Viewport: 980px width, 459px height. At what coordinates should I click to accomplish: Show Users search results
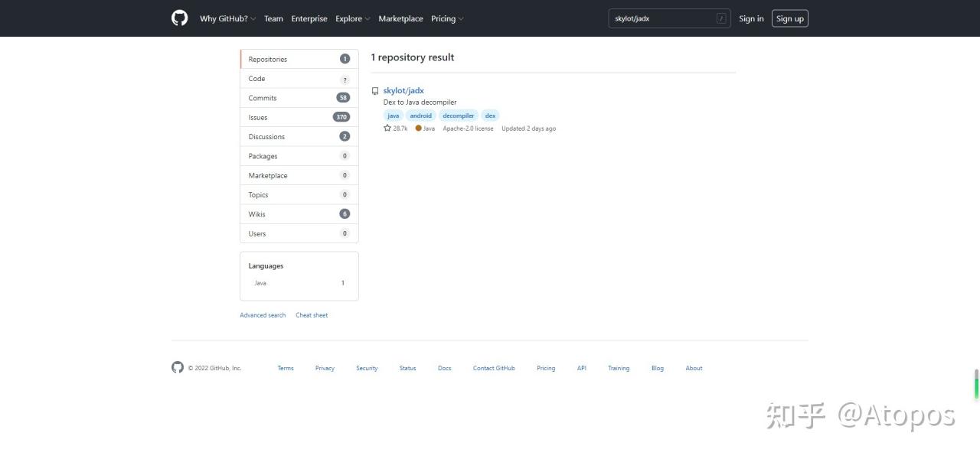pos(299,233)
